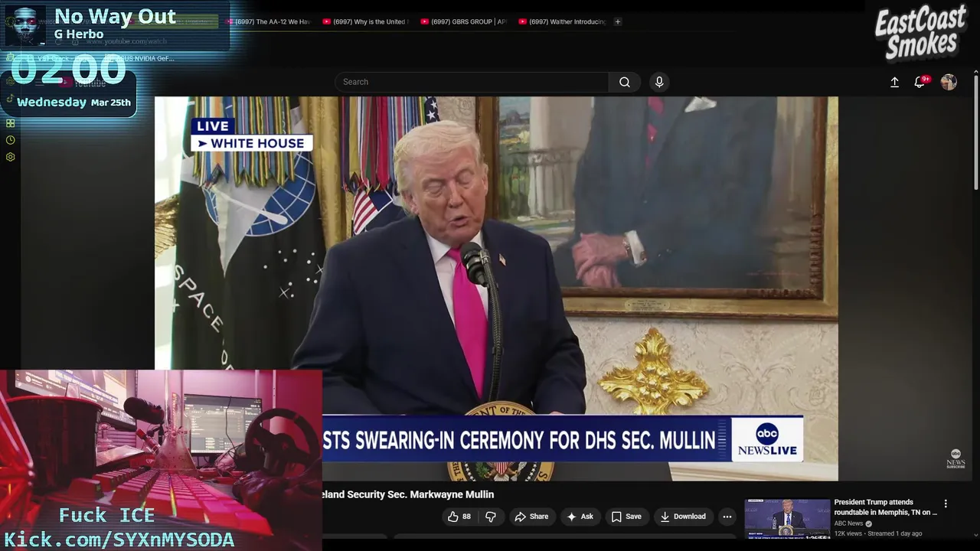
Task: Like the video with 88 likes
Action: [x=459, y=517]
